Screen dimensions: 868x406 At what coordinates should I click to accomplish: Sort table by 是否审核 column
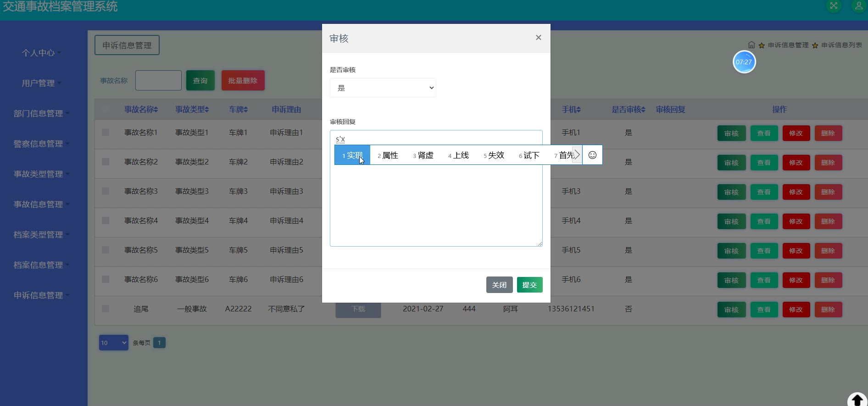tap(628, 109)
